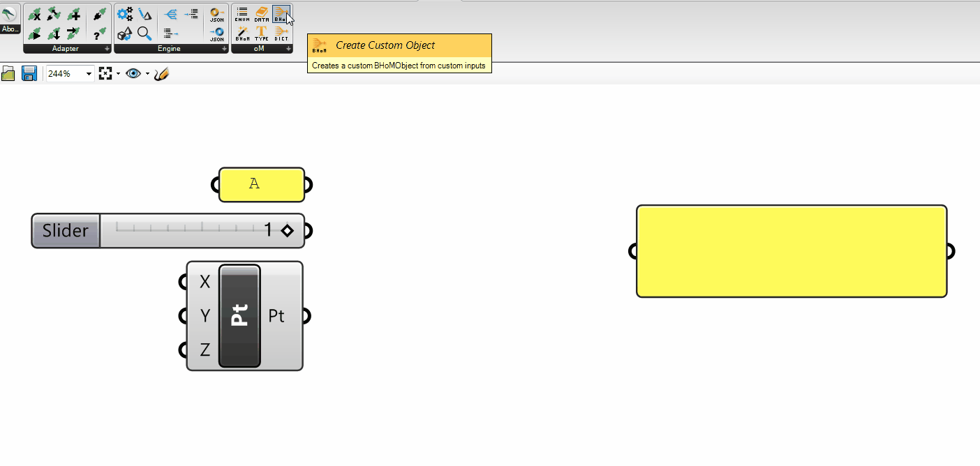Image resolution: width=980 pixels, height=466 pixels.
Task: Click the Pt component output grip
Action: (306, 316)
